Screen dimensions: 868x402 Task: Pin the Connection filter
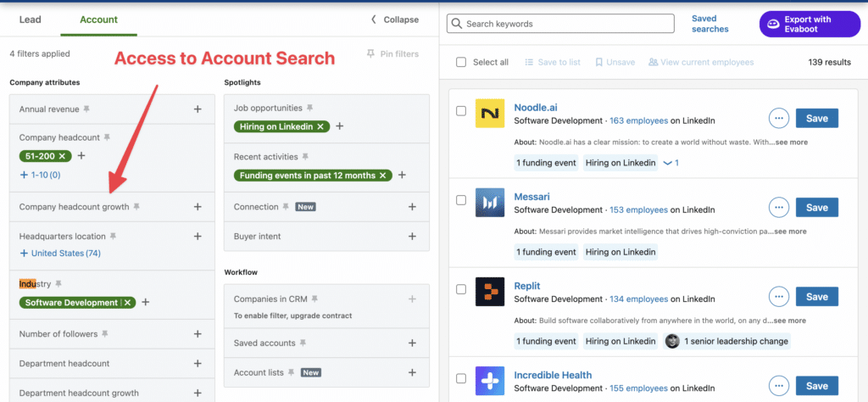(286, 207)
